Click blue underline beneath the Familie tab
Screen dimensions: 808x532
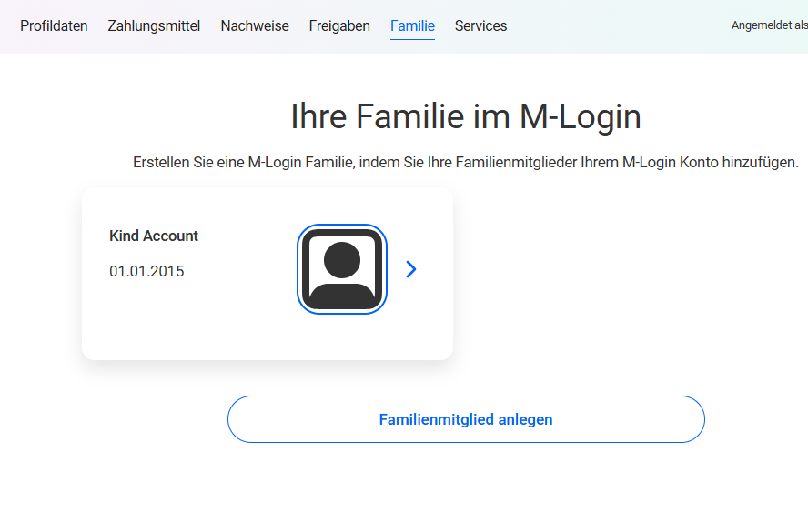(x=412, y=40)
